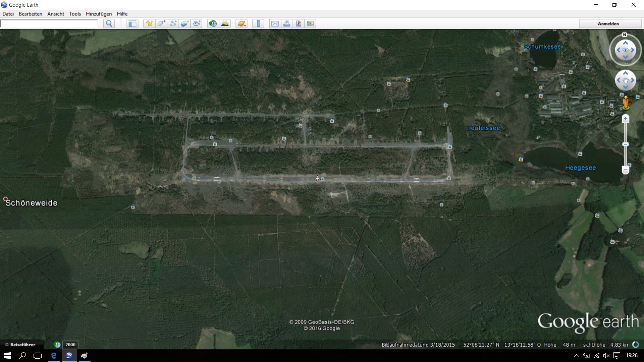Add a new placemark
Viewport: 644px width, 362px height.
(149, 23)
